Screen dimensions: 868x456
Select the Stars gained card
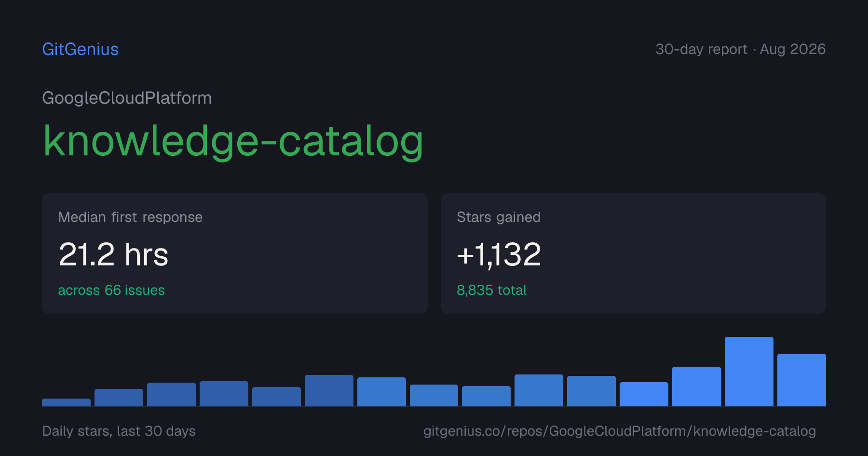pyautogui.click(x=633, y=253)
